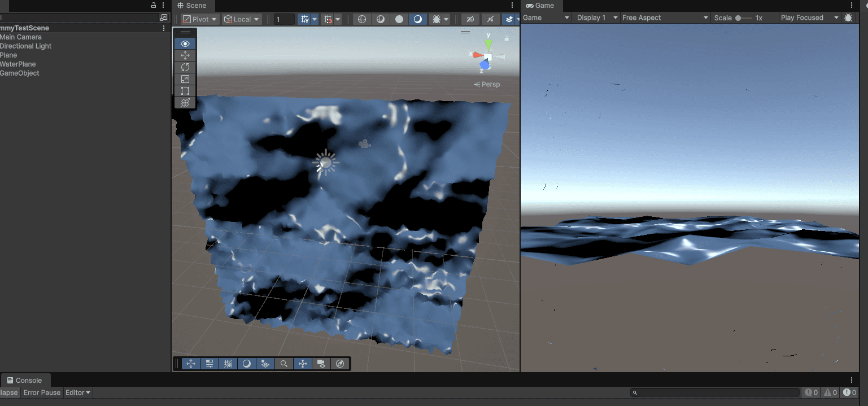
Task: Toggle Error Pause in Console
Action: pyautogui.click(x=42, y=392)
